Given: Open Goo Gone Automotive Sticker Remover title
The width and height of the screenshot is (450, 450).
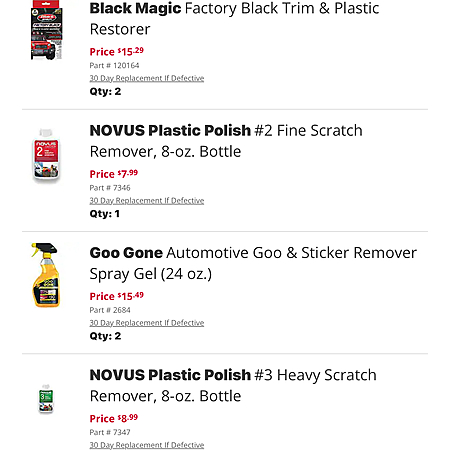Looking at the screenshot, I should coord(253,263).
